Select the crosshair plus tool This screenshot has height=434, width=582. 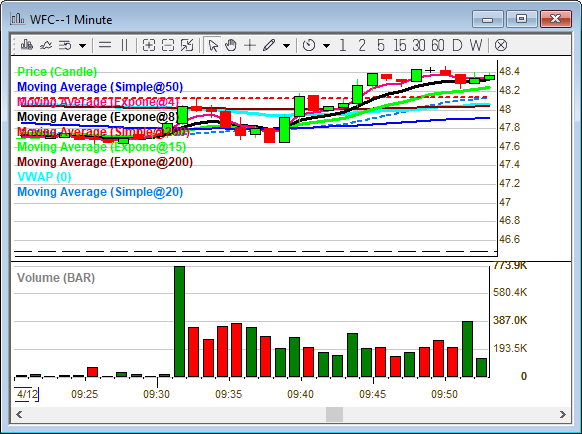click(x=250, y=46)
